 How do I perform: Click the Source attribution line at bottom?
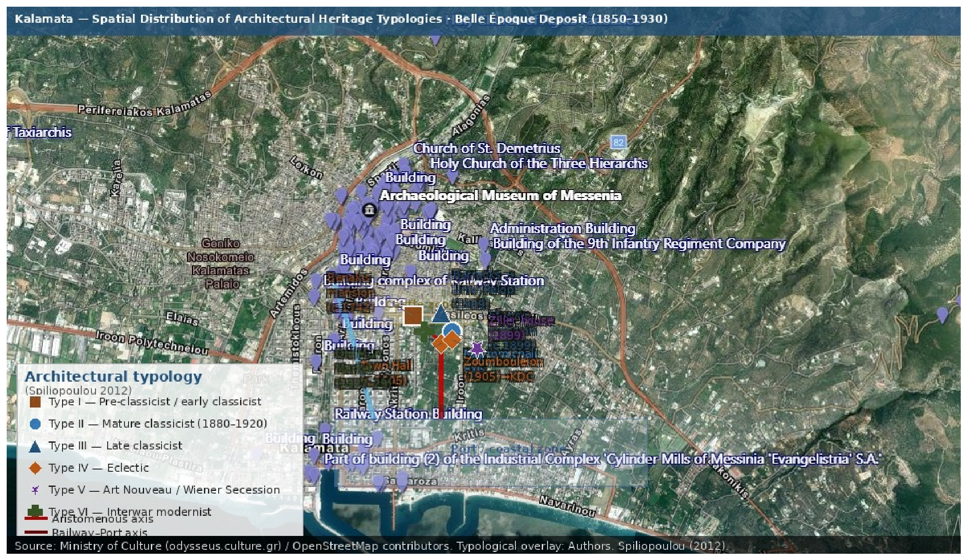click(x=371, y=546)
